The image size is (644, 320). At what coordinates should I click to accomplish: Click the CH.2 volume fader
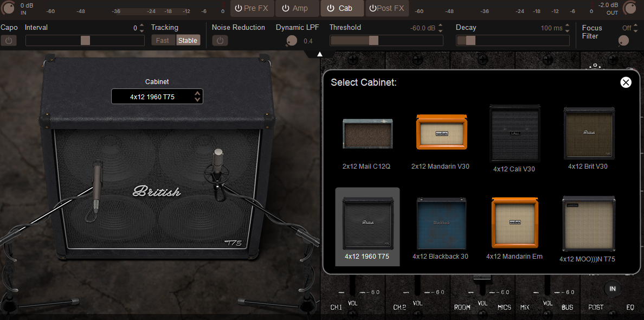[417, 285]
